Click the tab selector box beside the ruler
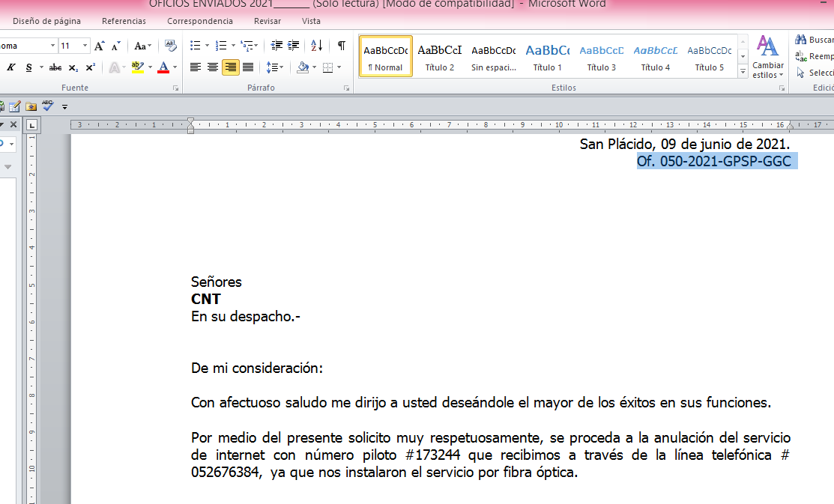 coord(31,125)
